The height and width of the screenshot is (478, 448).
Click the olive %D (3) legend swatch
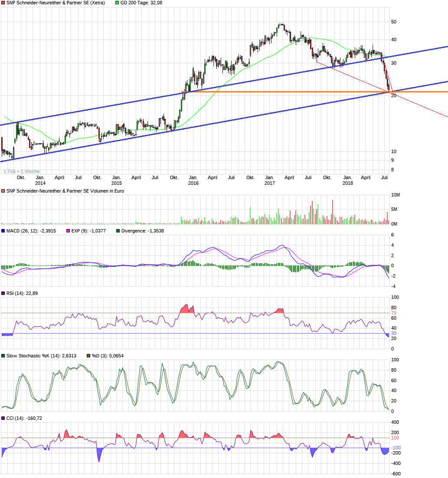[x=88, y=356]
